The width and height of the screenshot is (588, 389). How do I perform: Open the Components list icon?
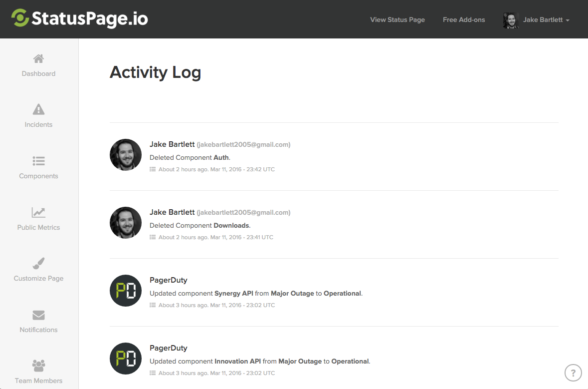pyautogui.click(x=38, y=161)
